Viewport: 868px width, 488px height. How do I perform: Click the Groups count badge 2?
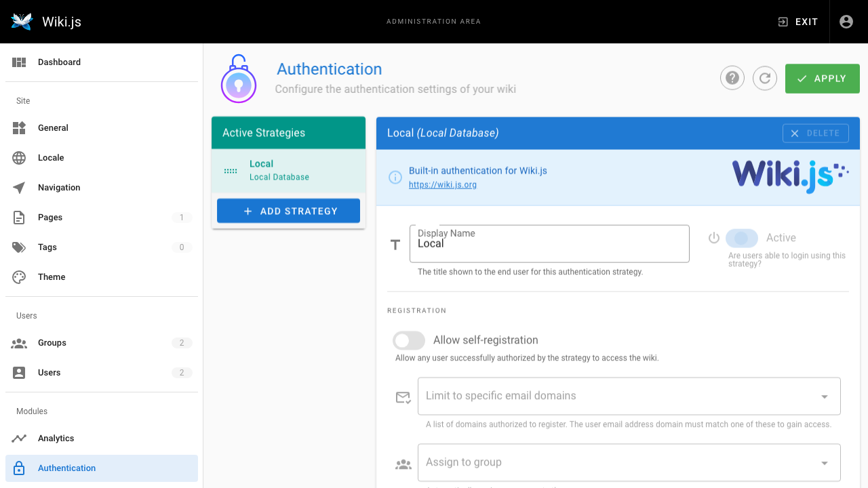182,343
